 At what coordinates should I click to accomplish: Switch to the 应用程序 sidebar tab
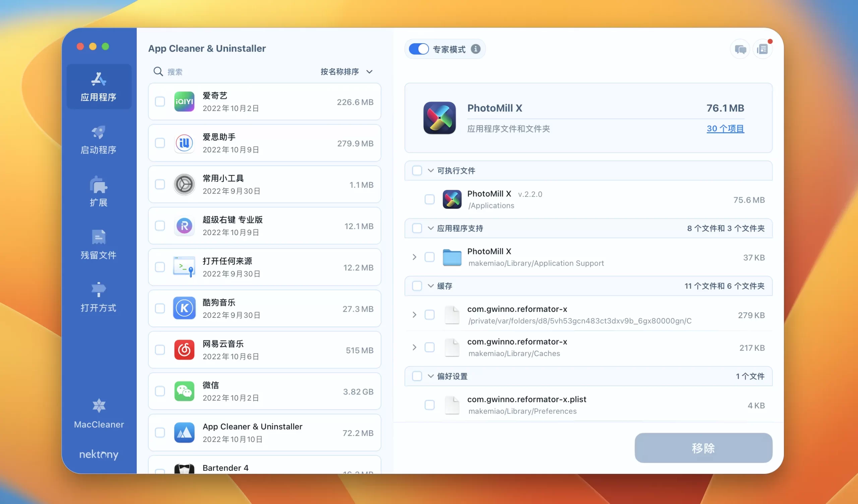tap(98, 86)
